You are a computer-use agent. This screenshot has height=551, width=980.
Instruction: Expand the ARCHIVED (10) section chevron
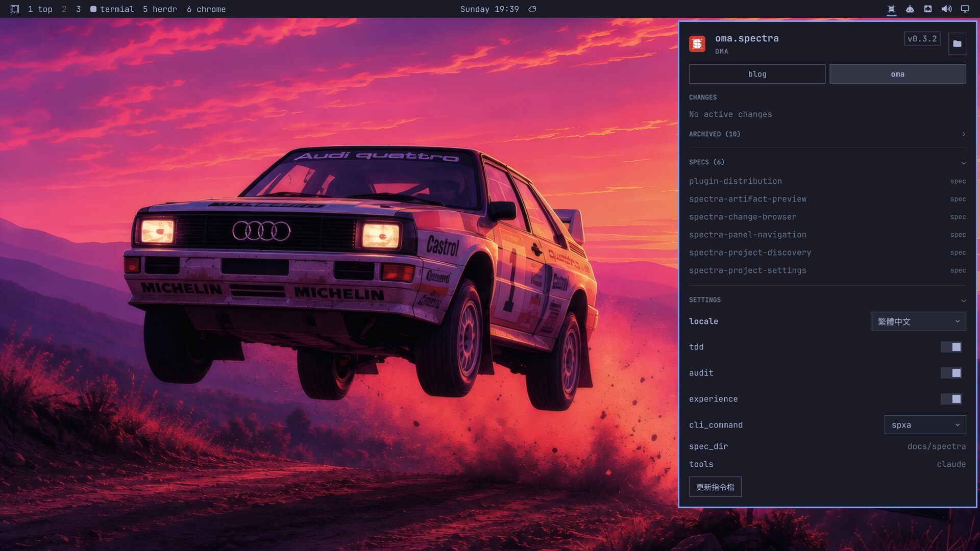click(963, 134)
